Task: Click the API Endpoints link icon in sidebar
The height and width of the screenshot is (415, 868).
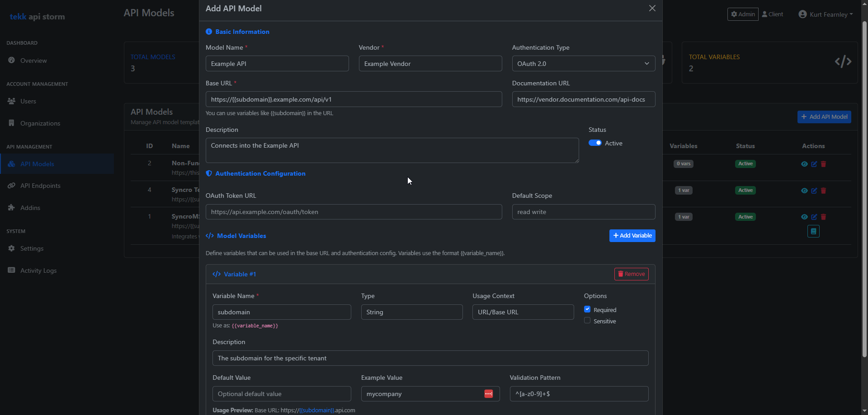Action: coord(11,186)
